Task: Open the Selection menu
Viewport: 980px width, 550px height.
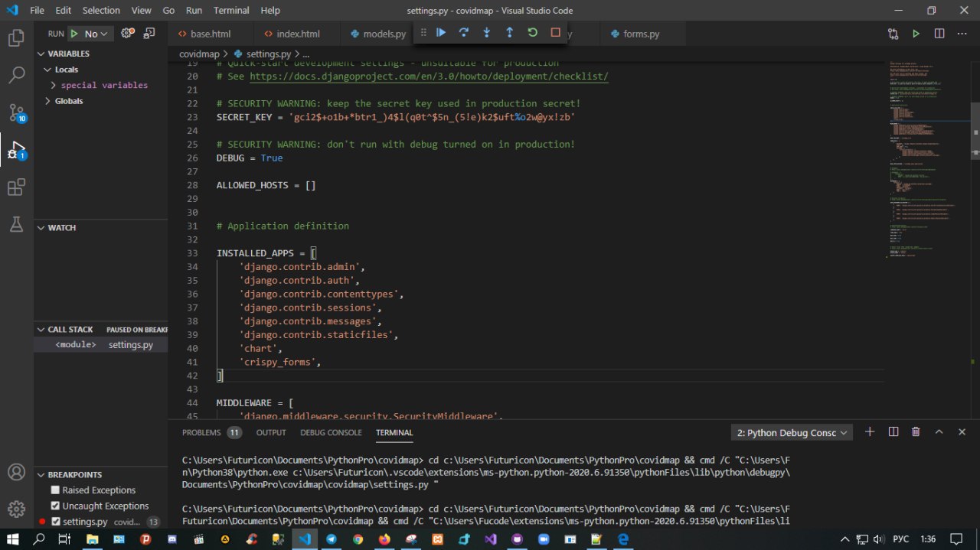Action: click(x=101, y=11)
